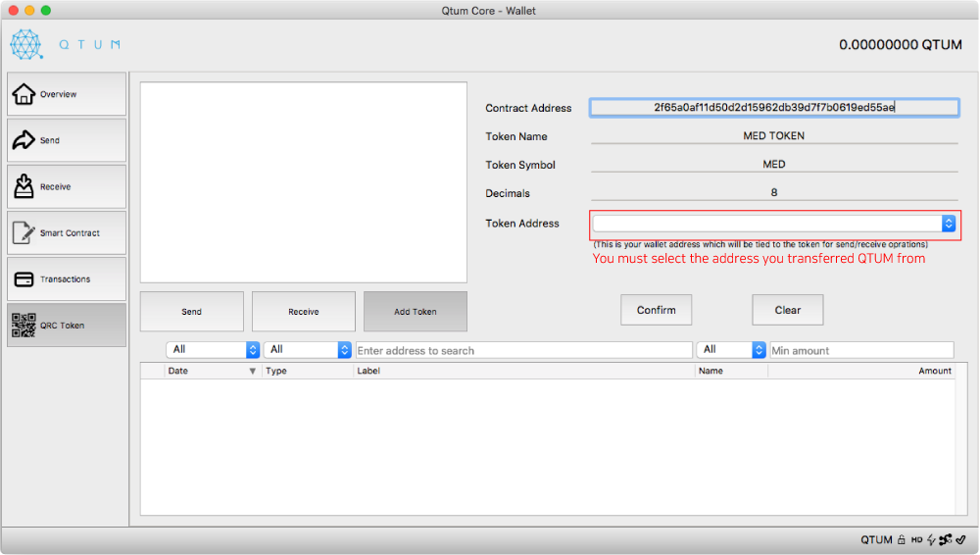Click the Type column header
This screenshot has width=980, height=555.
tap(308, 371)
